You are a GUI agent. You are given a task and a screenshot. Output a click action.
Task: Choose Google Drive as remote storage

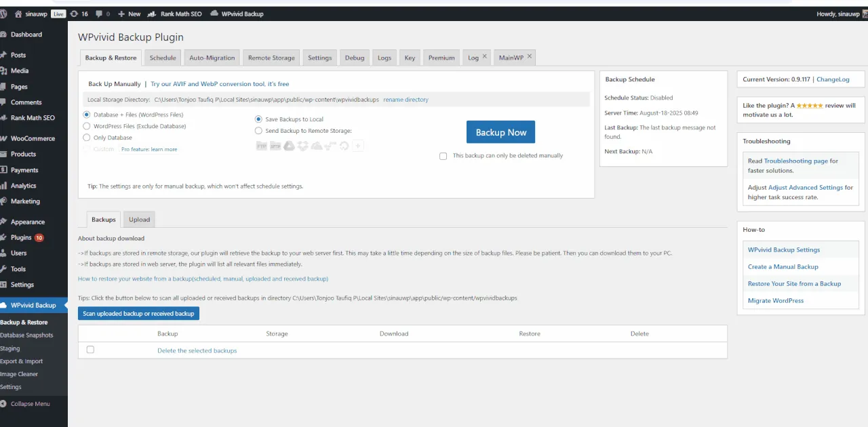pyautogui.click(x=289, y=146)
